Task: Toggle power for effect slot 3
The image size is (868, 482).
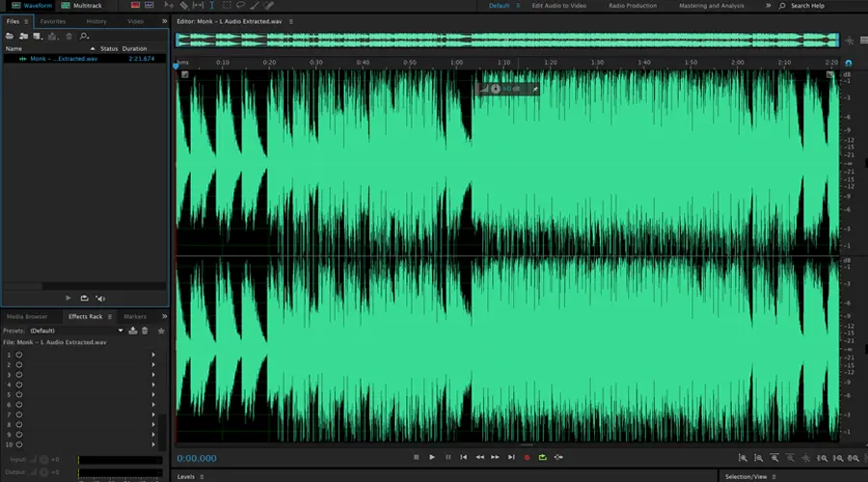Action: (19, 375)
